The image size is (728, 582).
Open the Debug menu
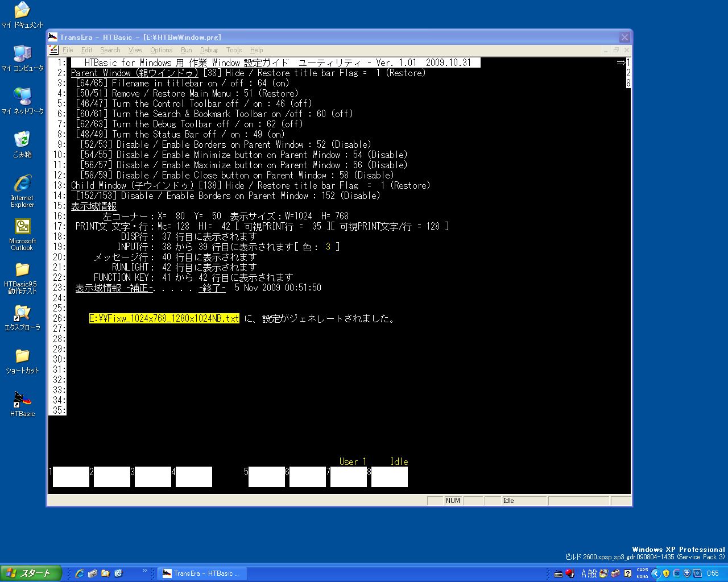[209, 50]
